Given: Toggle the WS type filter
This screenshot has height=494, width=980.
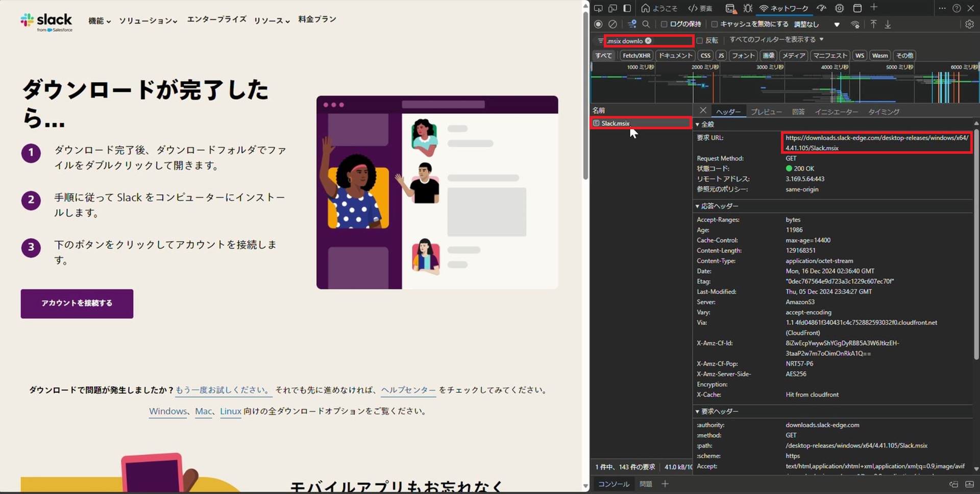Looking at the screenshot, I should (860, 55).
